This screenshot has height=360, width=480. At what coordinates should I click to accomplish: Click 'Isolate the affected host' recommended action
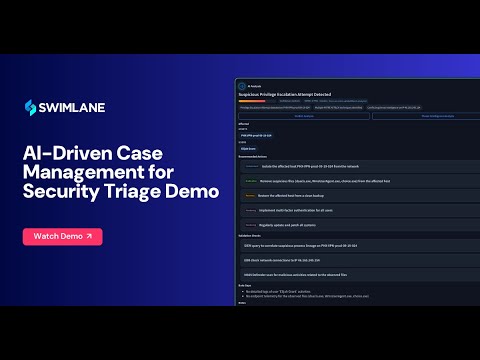click(x=360, y=166)
